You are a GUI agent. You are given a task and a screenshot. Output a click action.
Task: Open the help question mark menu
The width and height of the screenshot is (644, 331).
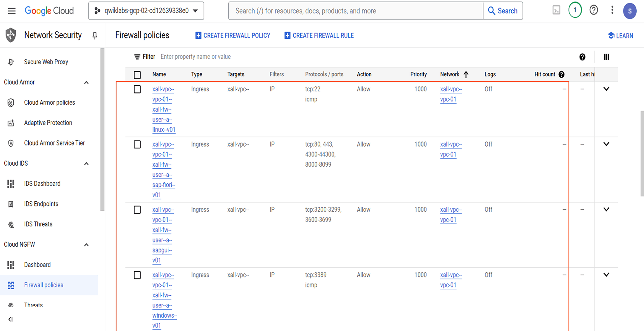click(594, 10)
